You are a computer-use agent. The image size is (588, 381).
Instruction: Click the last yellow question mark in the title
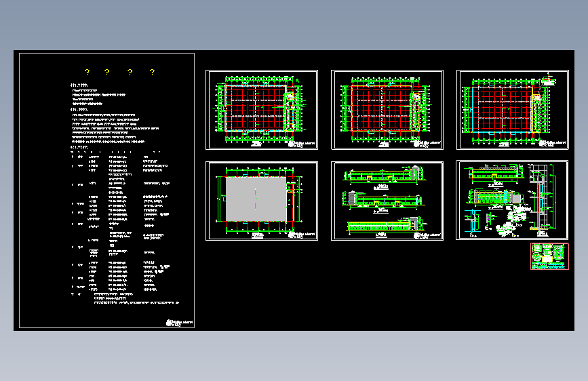tap(152, 72)
